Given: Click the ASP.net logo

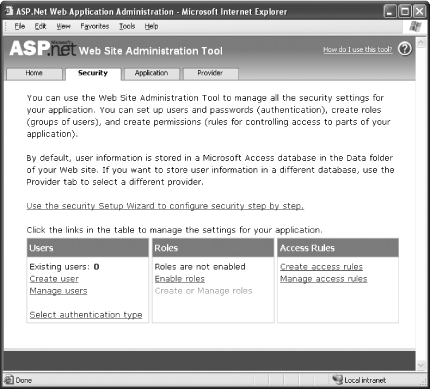Looking at the screenshot, I should click(43, 48).
